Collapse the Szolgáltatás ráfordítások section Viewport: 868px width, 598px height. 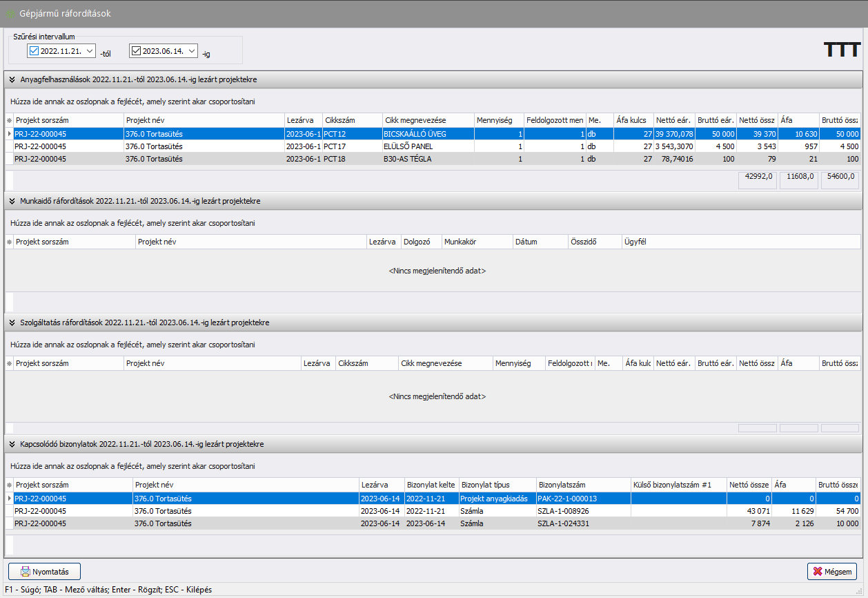point(12,322)
